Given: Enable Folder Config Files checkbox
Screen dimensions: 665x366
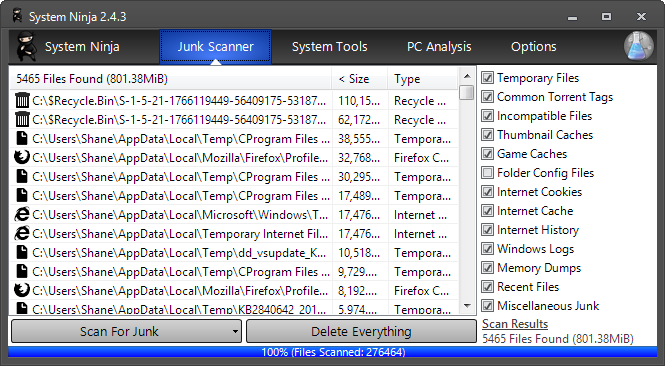Looking at the screenshot, I should click(x=487, y=173).
